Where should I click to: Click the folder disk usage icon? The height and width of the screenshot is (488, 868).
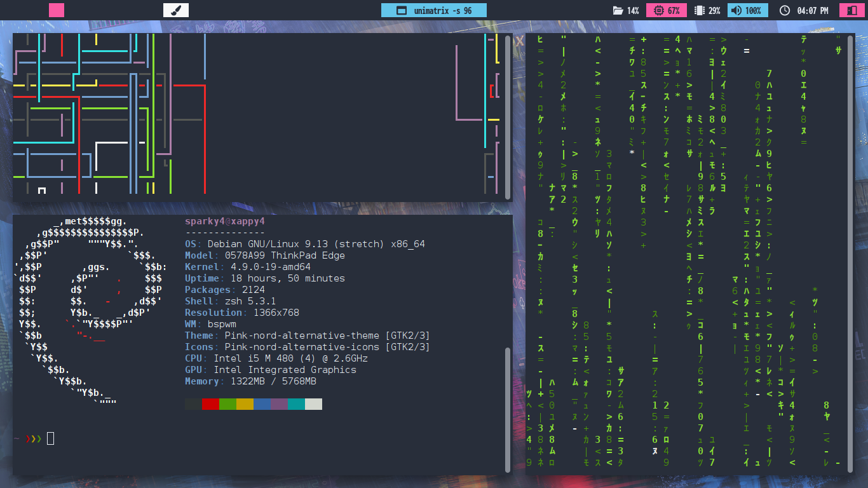point(618,11)
